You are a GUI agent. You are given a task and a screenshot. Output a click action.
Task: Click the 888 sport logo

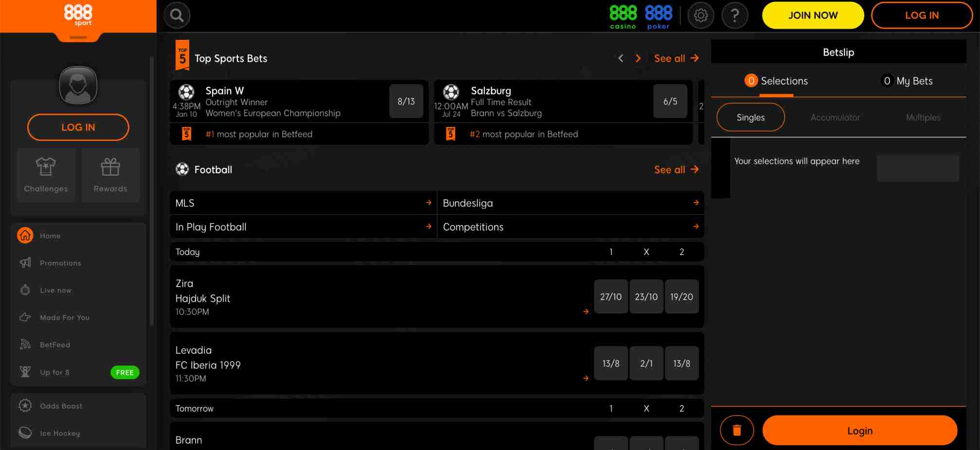(78, 15)
